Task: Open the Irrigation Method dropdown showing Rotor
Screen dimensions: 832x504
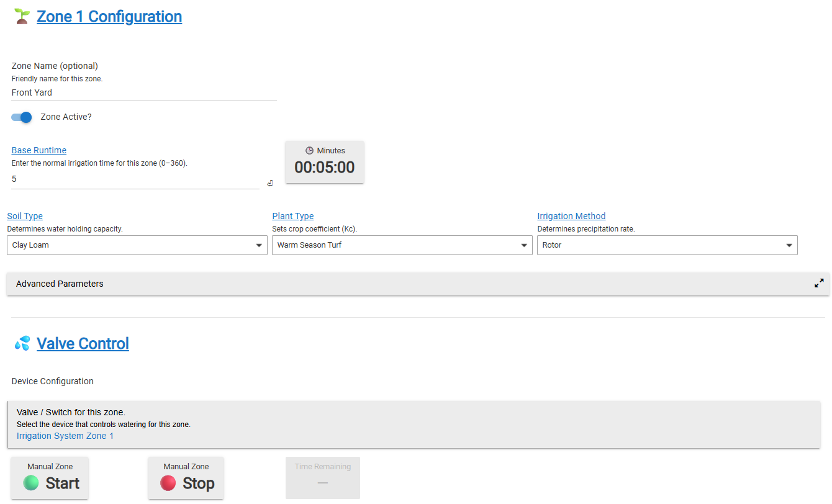Action: pos(667,245)
